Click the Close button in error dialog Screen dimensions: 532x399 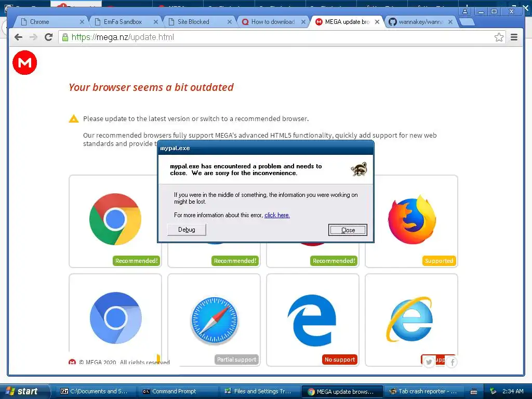coord(348,230)
